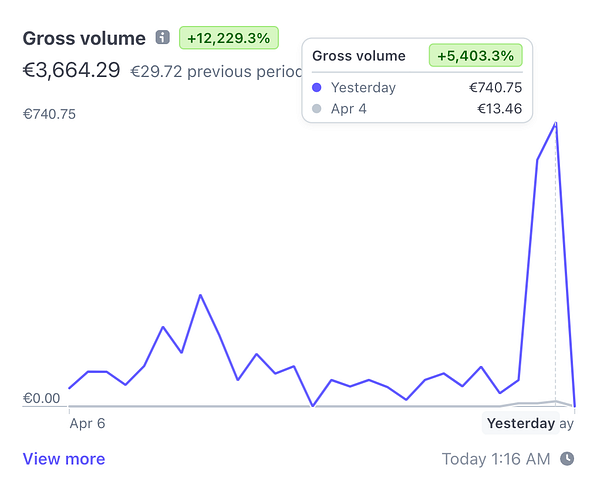Click the €13.46 Apr 4 value

coord(499,109)
